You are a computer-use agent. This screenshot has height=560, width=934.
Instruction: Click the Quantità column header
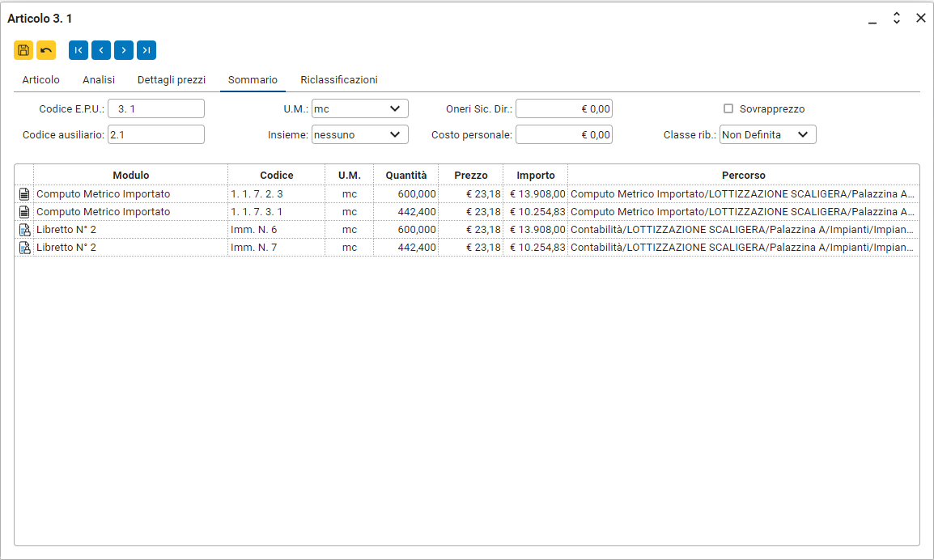405,175
